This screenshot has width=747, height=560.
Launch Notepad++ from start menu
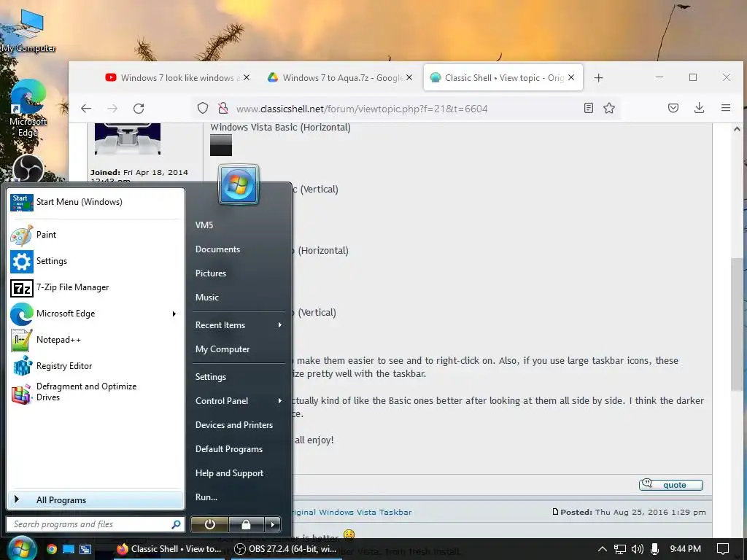click(x=96, y=340)
